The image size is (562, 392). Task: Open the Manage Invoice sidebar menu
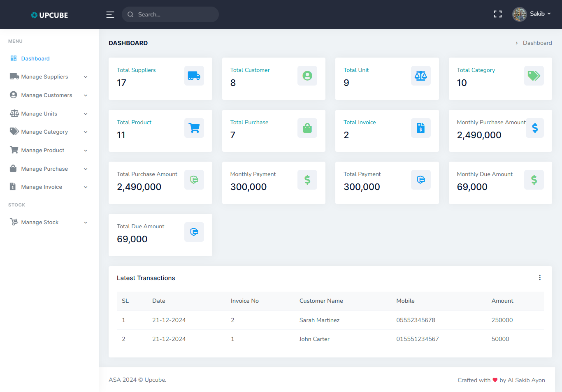click(x=42, y=187)
